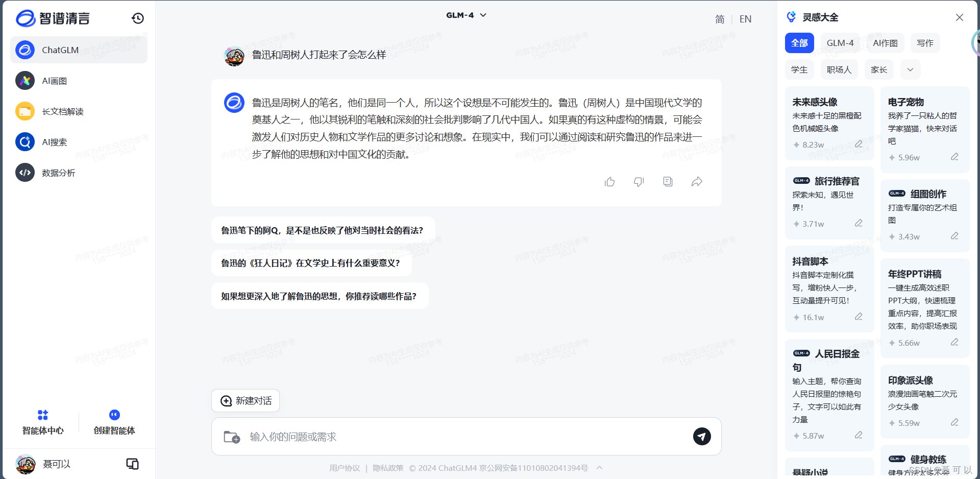Click the device window icon beside username

point(132,464)
